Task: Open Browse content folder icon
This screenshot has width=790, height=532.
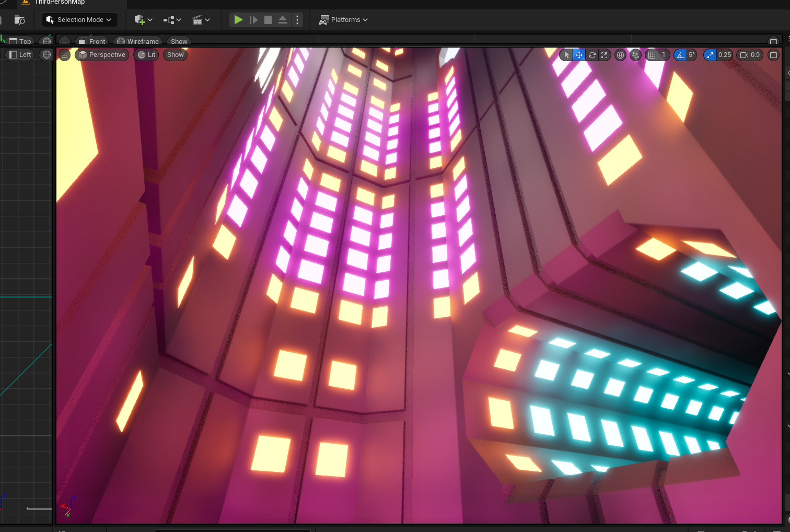Action: (19, 20)
